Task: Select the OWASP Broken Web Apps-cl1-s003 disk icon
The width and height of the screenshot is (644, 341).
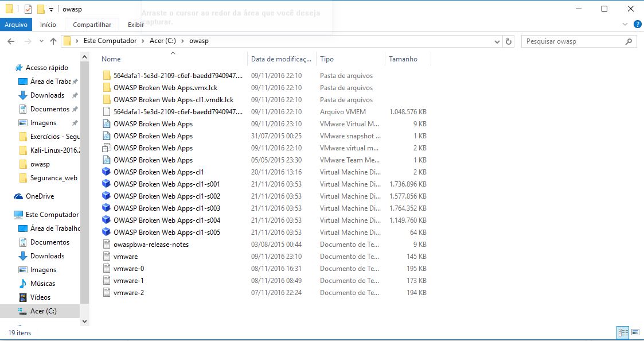Action: point(106,208)
